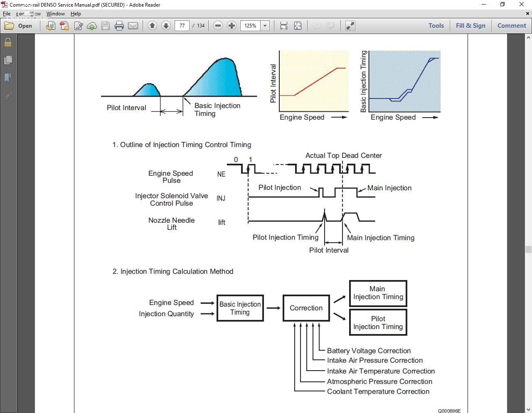
Task: Click the 'Actual Top Dead Center' label
Action: coord(344,155)
